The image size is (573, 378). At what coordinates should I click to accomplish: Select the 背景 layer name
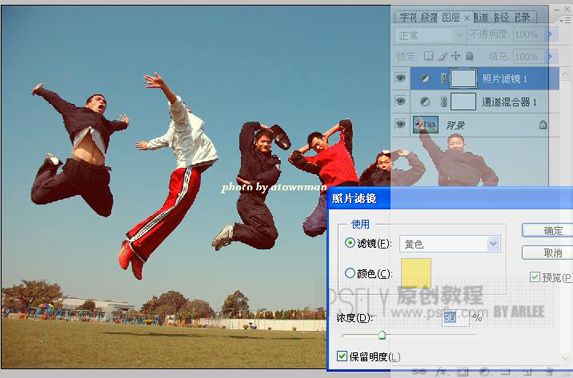pos(455,125)
